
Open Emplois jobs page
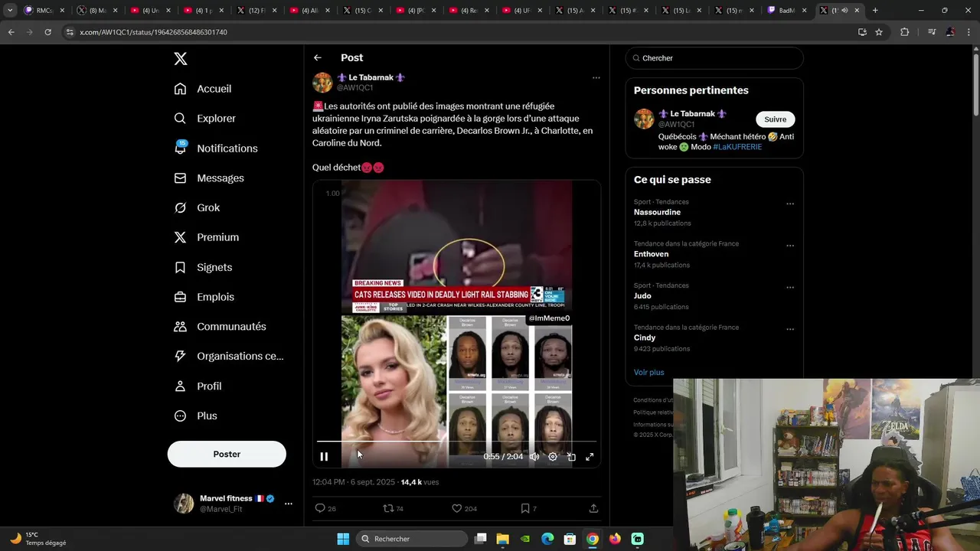(204, 297)
